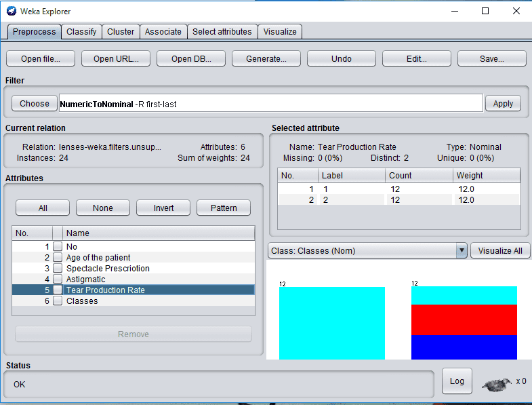Tick the Tear Production Rate checkbox
The width and height of the screenshot is (532, 405).
tap(58, 290)
